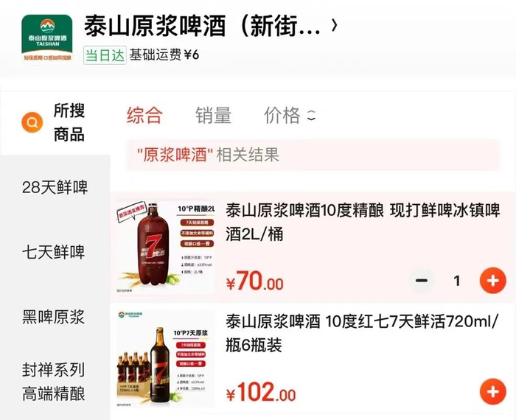Add the 720ml six-bottle pack to cart

pos(492,391)
